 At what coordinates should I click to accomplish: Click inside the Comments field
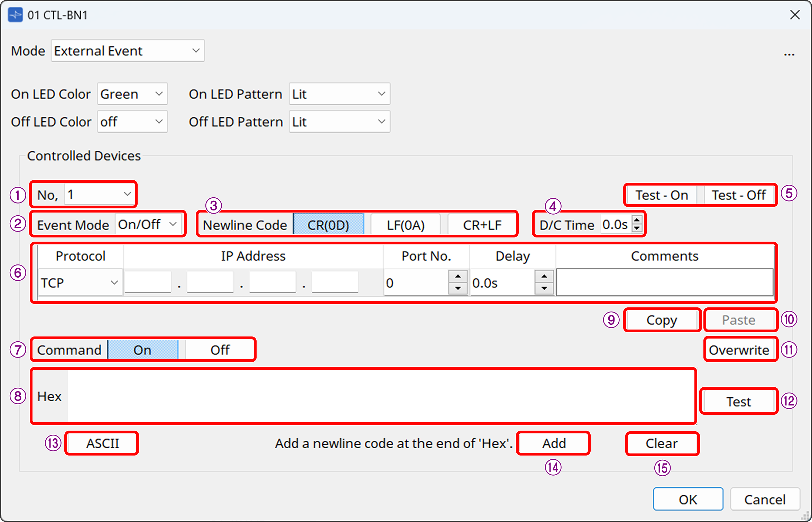pos(665,282)
